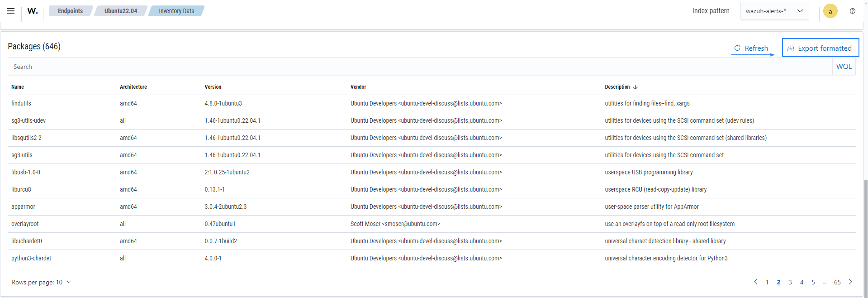This screenshot has height=298, width=868.
Task: Jump to last page 65
Action: [837, 282]
